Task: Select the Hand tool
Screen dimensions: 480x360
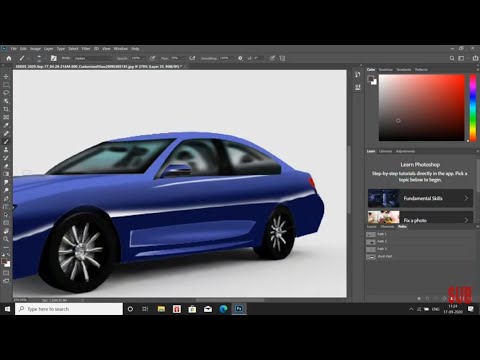Action: tap(6, 231)
